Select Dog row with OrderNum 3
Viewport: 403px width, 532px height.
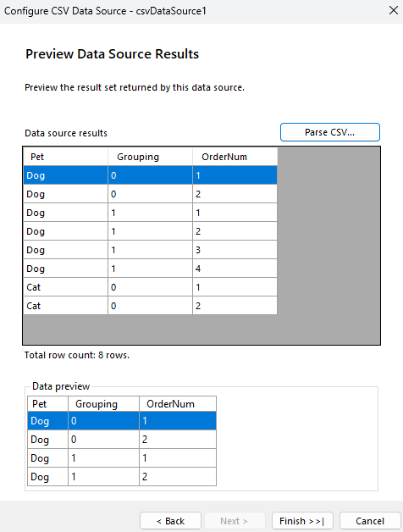click(150, 250)
